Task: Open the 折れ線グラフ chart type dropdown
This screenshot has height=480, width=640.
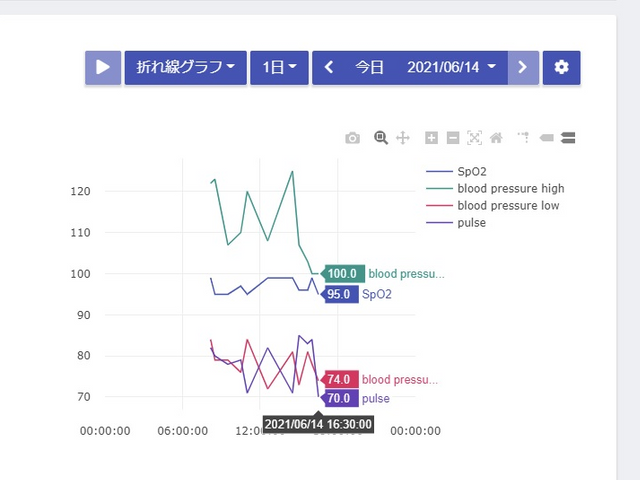Action: click(185, 68)
